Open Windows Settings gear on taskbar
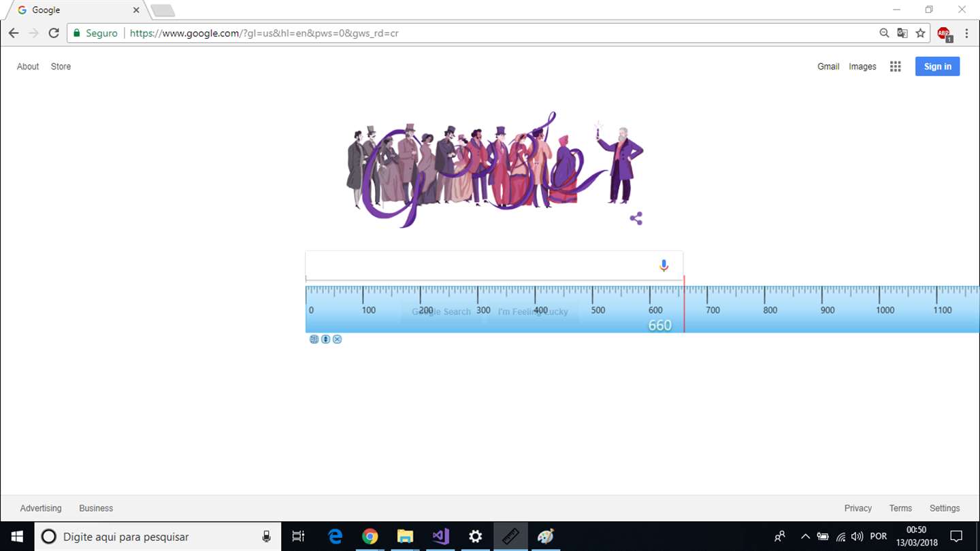The image size is (980, 551). 476,537
